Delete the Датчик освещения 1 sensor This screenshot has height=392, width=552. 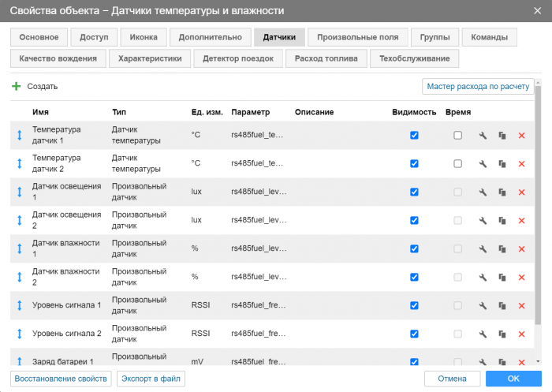[x=521, y=192]
